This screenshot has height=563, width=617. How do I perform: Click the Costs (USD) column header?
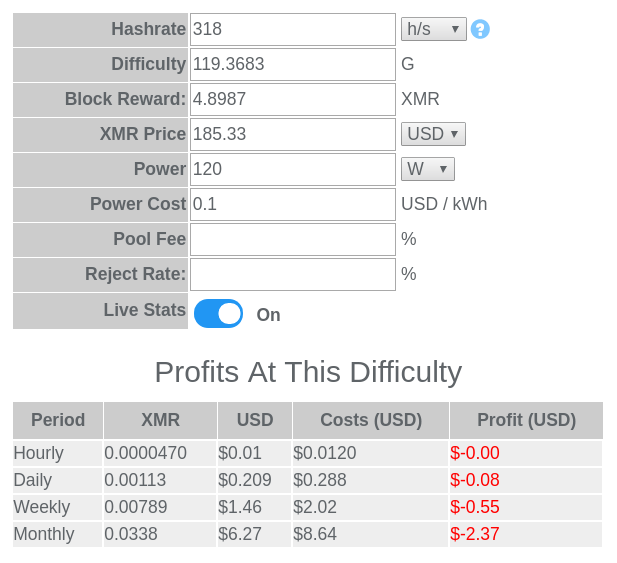371,420
